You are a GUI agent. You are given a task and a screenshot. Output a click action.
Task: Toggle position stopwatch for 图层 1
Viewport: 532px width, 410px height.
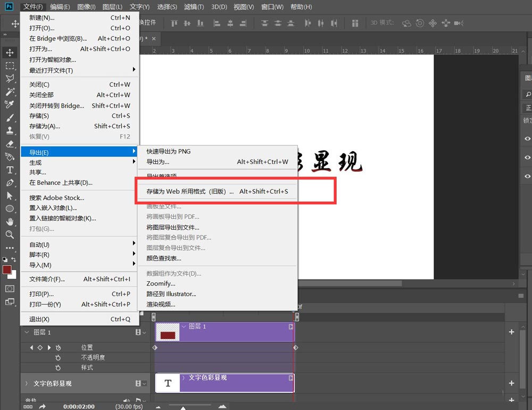click(58, 348)
